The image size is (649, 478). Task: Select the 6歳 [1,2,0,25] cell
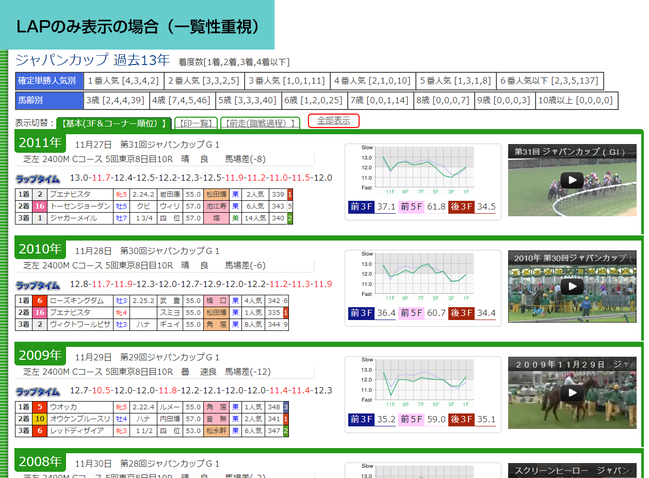(313, 101)
